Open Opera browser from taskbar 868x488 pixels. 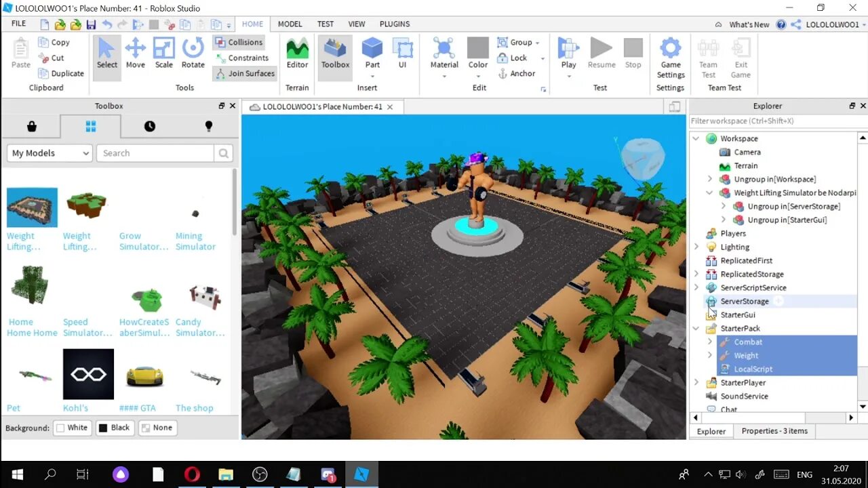[x=192, y=474]
